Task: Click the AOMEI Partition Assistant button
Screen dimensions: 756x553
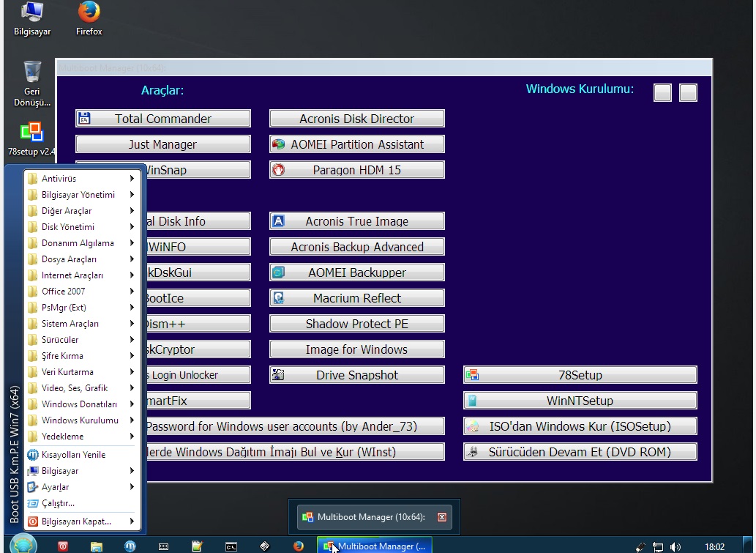Action: click(x=356, y=144)
